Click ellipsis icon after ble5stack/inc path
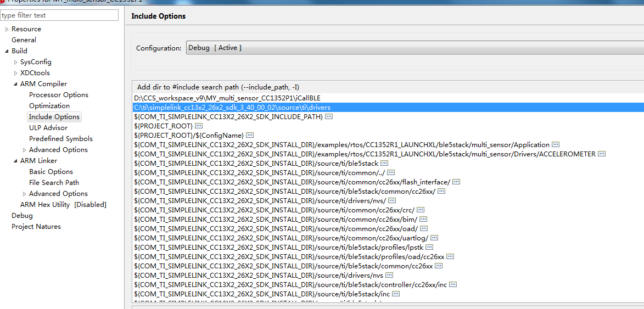The width and height of the screenshot is (644, 309). tap(396, 294)
